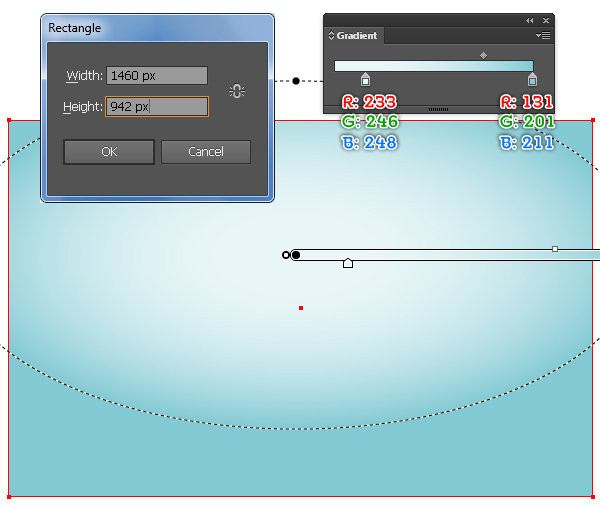The image size is (600, 508).
Task: Close the Gradient panel
Action: tap(546, 21)
